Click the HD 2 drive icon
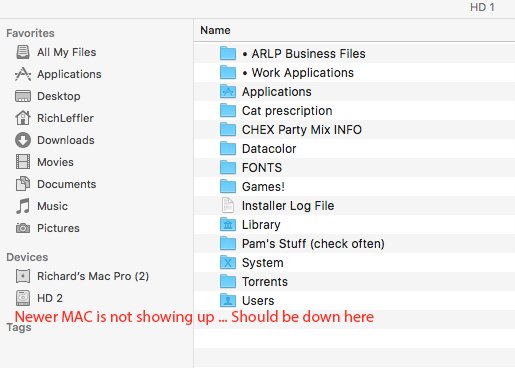The image size is (515, 368). point(23,298)
